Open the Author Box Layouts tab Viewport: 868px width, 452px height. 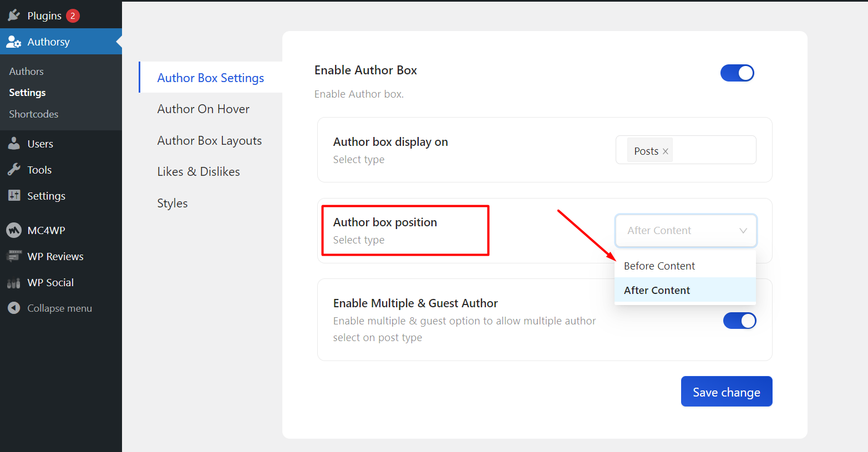click(x=209, y=140)
